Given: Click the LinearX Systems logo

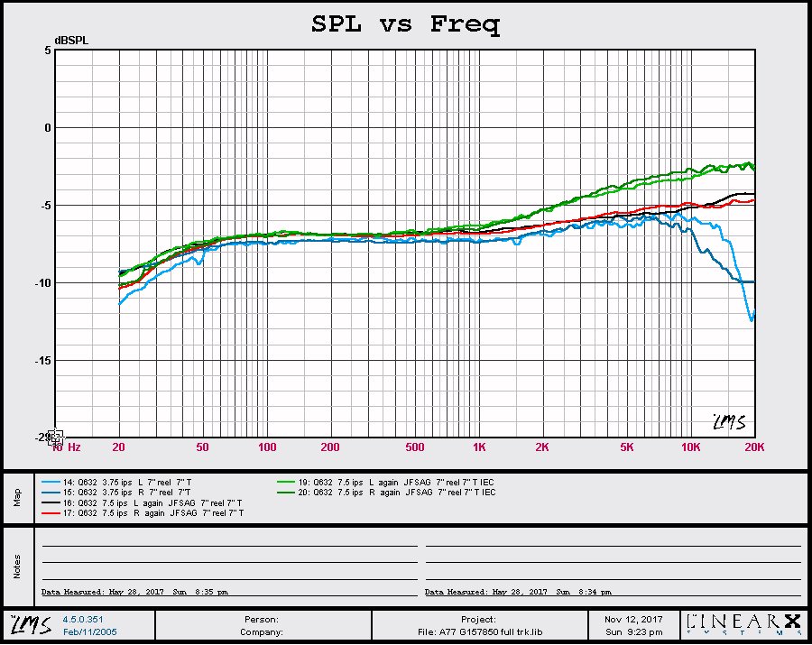Looking at the screenshot, I should pyautogui.click(x=743, y=623).
